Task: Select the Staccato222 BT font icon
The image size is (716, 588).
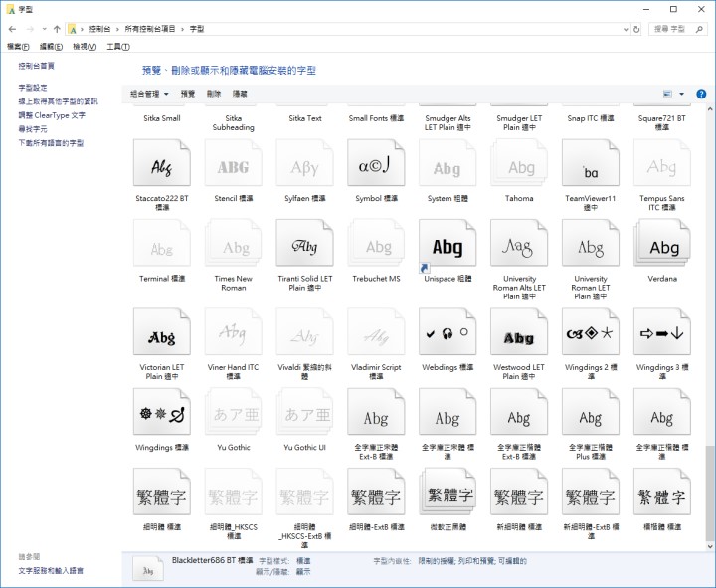Action: point(162,163)
